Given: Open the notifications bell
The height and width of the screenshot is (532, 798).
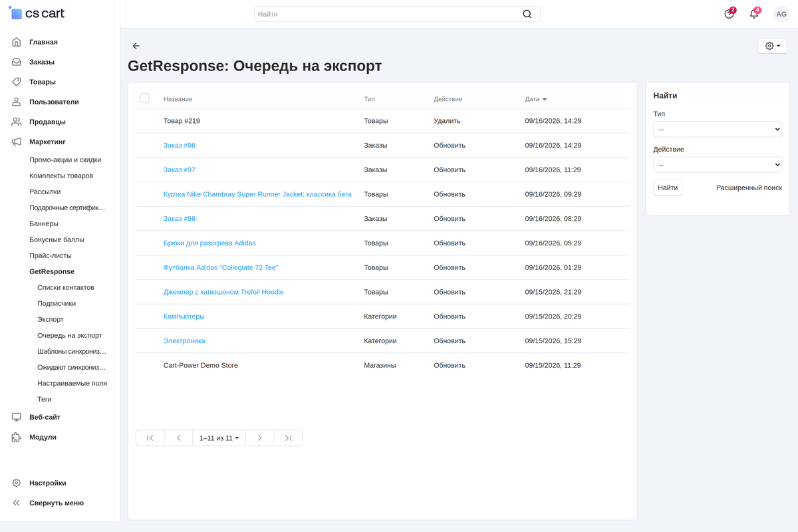Looking at the screenshot, I should (754, 14).
